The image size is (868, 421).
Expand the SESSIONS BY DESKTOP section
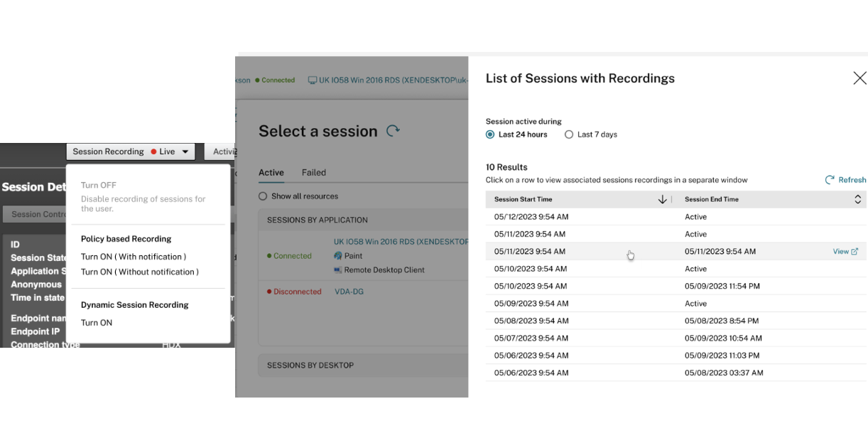pos(310,366)
